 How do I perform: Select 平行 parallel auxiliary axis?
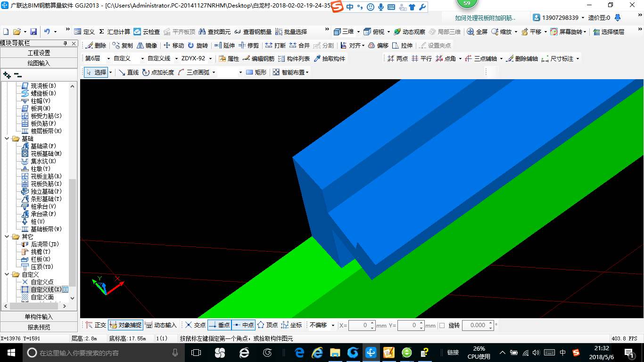coord(421,58)
